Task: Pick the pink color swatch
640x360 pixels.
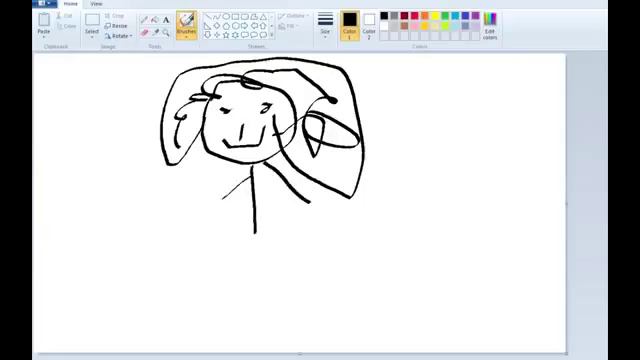Action: pos(415,26)
